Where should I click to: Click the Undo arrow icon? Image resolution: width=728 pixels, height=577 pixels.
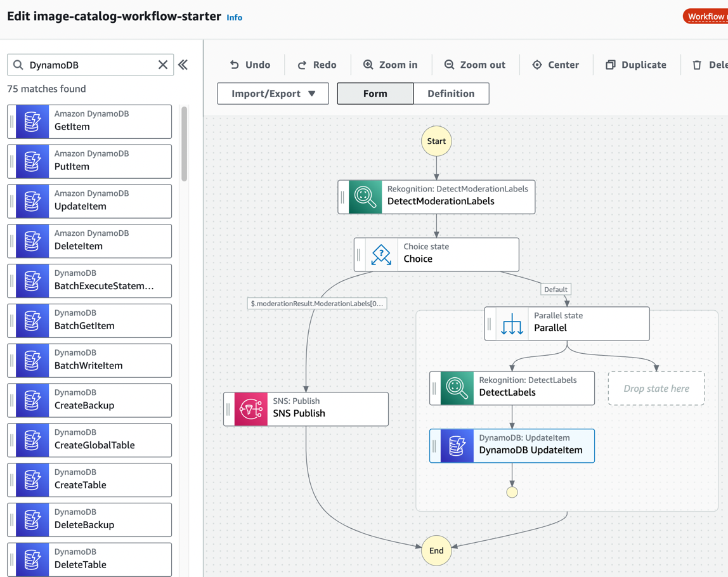235,65
